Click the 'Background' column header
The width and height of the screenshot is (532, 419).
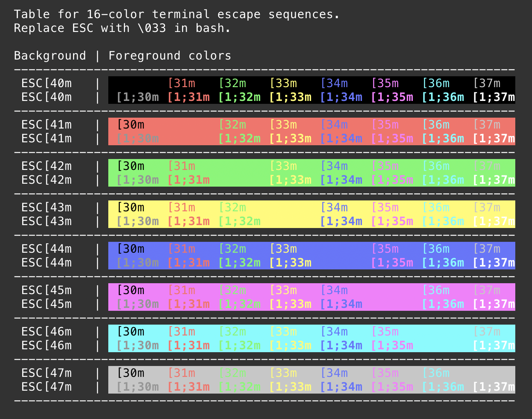pos(50,56)
